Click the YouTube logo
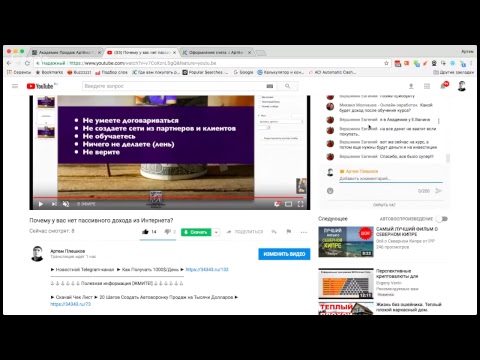Image resolution: width=480 pixels, height=360 pixels. click(x=40, y=86)
